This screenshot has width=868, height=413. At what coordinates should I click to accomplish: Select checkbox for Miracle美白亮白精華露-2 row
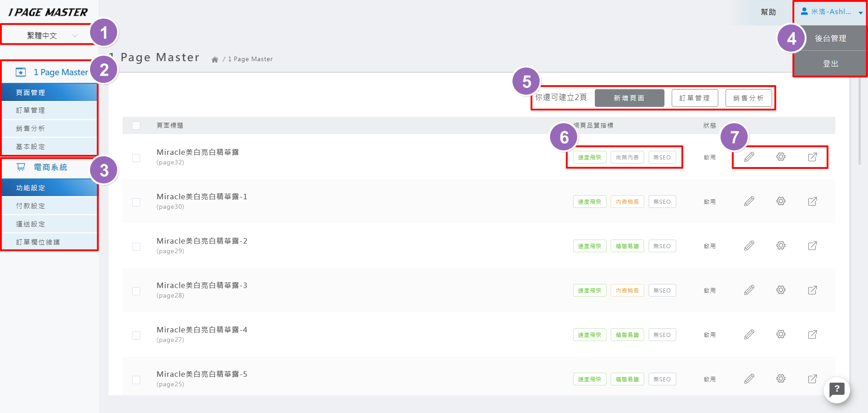coord(136,246)
